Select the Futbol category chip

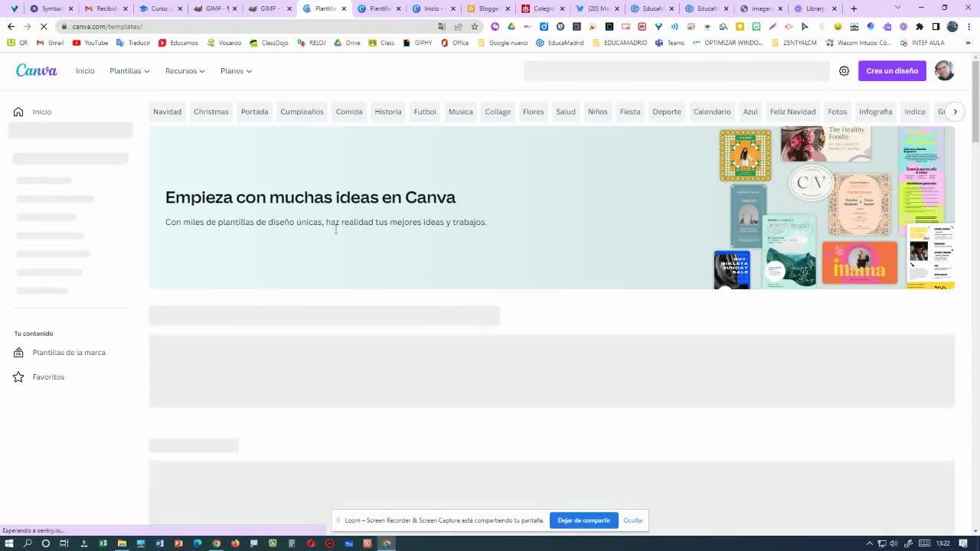(425, 112)
